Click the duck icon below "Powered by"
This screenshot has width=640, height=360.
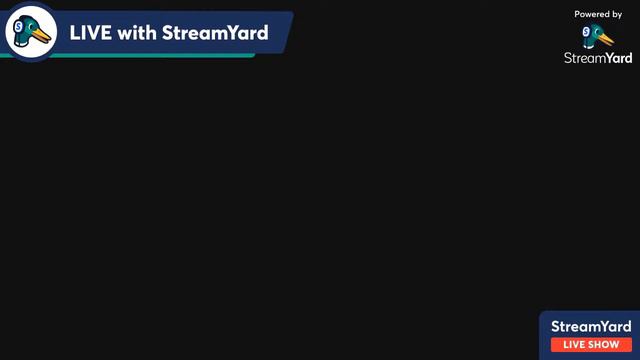point(598,36)
